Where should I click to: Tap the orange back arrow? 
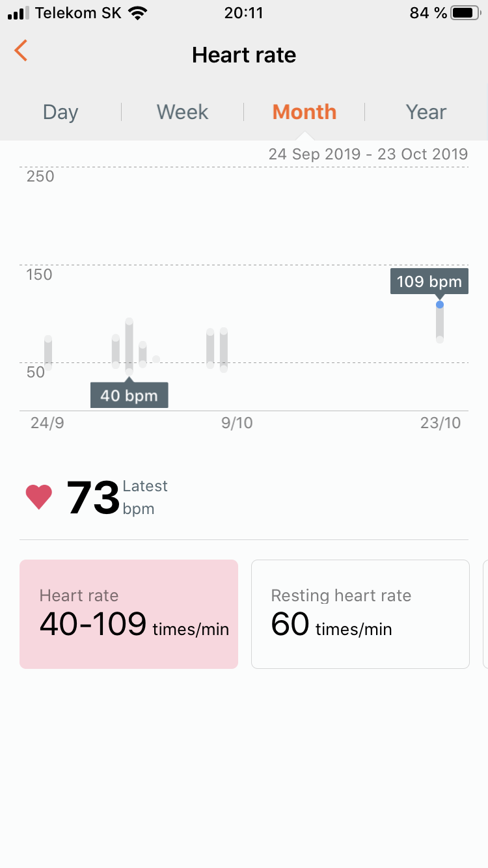(x=21, y=51)
